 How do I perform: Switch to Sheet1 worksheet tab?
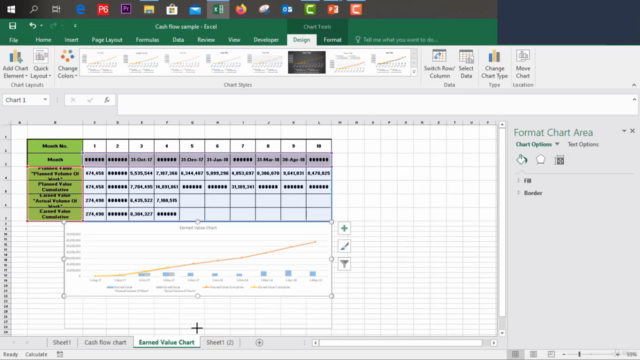click(62, 342)
